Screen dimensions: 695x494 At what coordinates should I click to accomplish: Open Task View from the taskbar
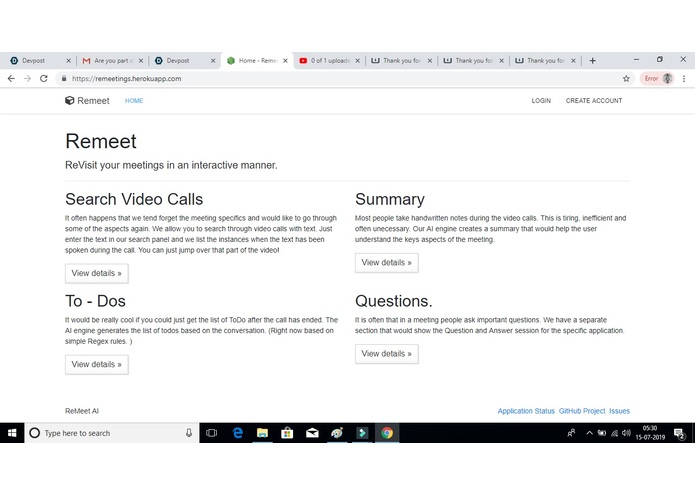(x=211, y=433)
